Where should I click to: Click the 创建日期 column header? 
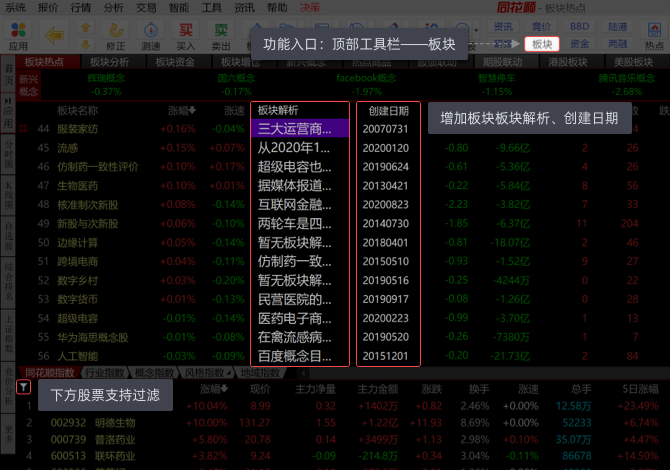coord(388,111)
